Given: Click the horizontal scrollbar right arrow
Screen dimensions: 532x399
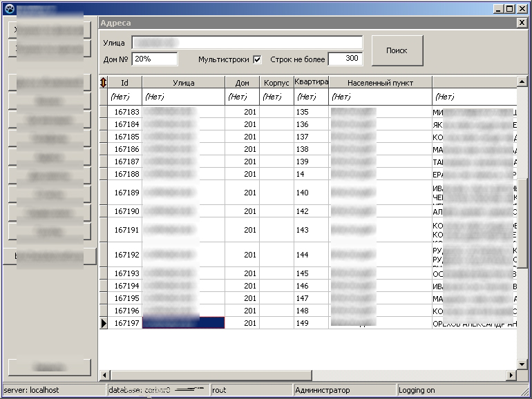Looking at the screenshot, I should [x=511, y=376].
